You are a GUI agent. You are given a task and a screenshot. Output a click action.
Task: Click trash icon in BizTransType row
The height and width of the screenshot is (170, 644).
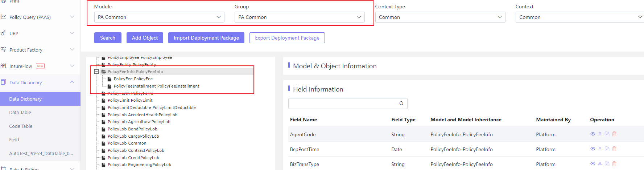(x=614, y=164)
